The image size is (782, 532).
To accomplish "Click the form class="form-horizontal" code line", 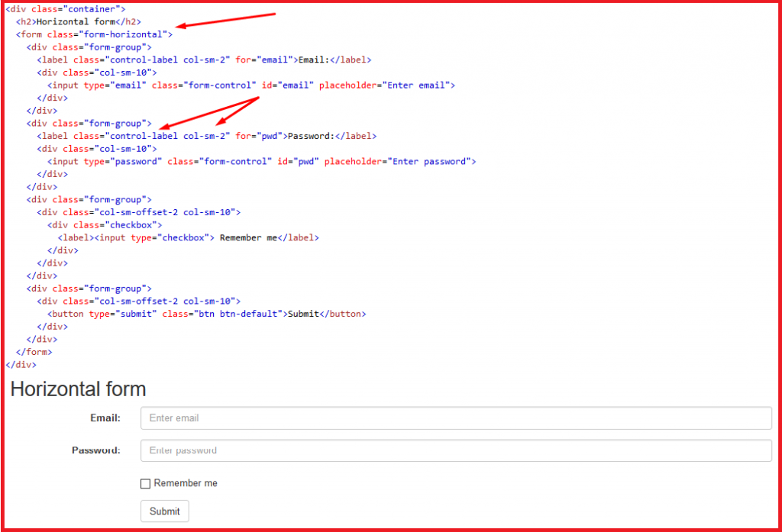I will coord(94,34).
